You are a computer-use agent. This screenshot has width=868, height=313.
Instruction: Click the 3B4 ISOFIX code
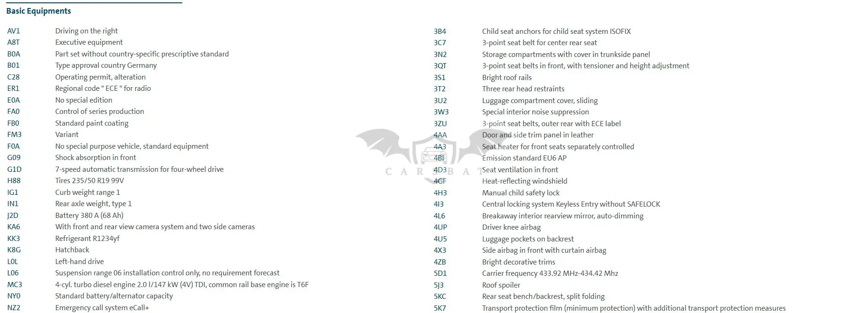pos(440,32)
